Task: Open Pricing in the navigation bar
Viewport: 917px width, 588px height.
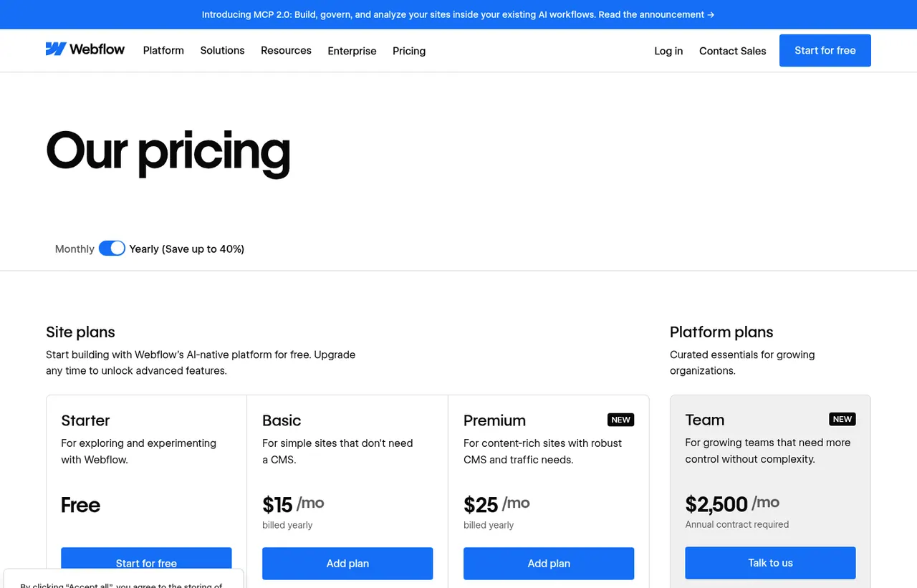Action: point(409,51)
